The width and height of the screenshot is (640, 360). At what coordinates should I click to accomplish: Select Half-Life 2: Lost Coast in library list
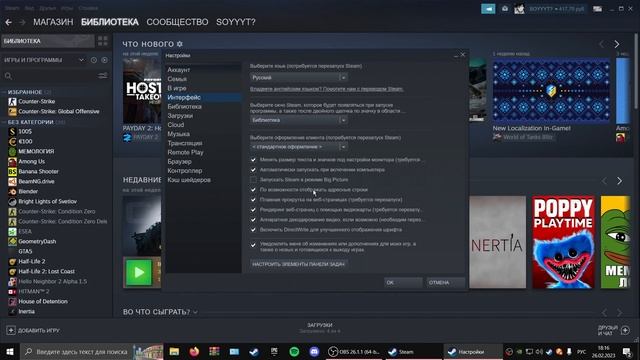pos(47,271)
